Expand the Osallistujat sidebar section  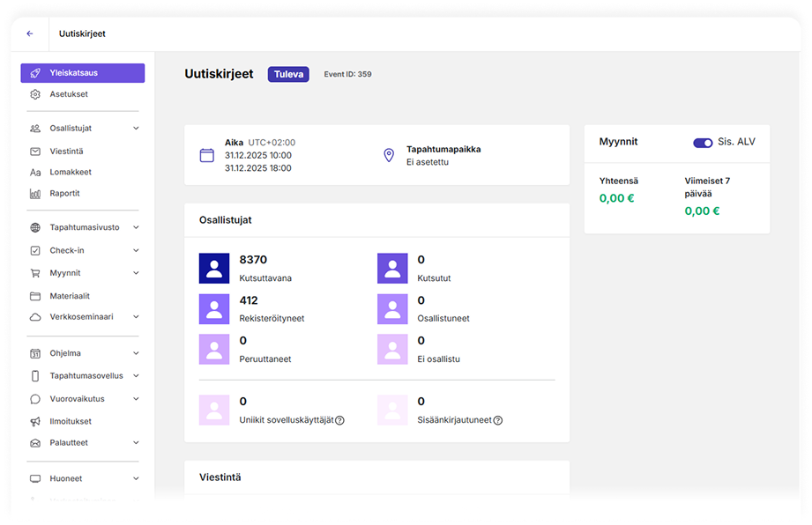point(136,129)
